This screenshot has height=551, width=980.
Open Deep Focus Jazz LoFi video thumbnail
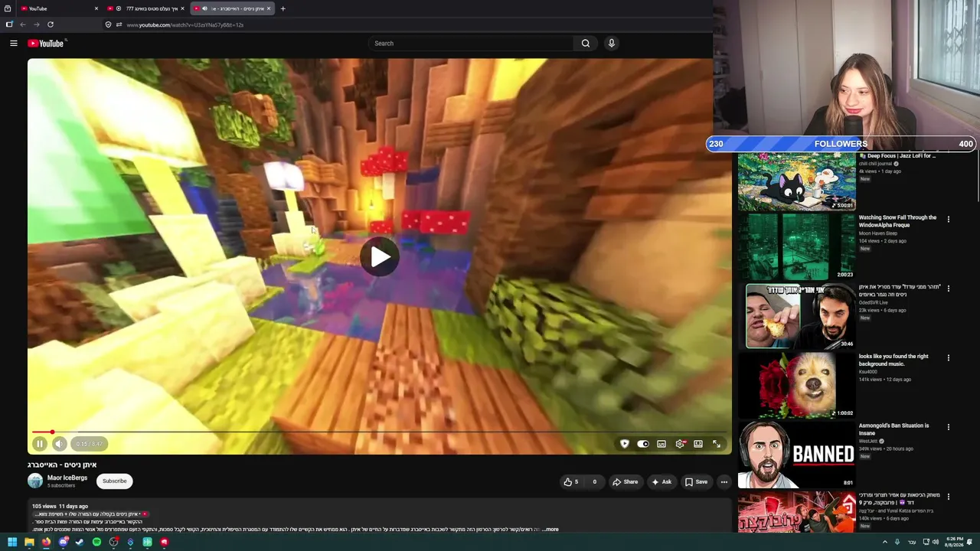coord(796,181)
